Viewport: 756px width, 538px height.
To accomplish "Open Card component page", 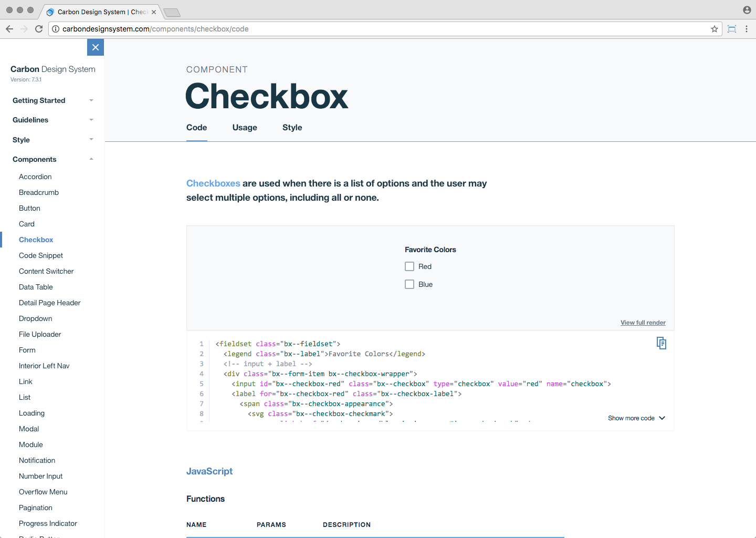I will 27,224.
